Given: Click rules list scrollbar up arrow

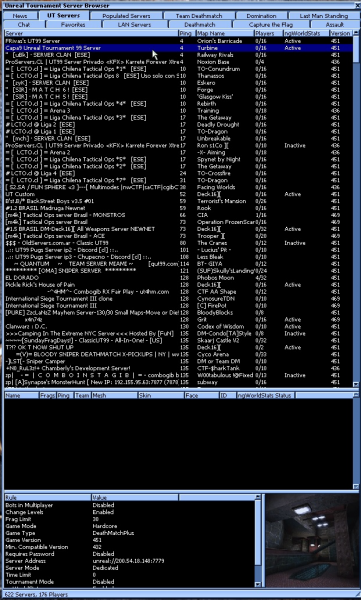Looking at the screenshot, I should coord(258,497).
